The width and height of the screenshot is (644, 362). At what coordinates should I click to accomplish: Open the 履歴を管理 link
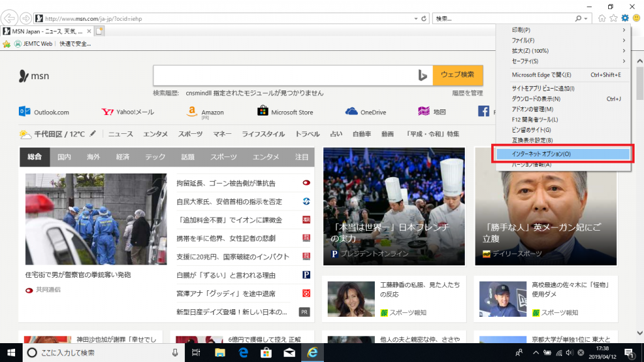[468, 92]
